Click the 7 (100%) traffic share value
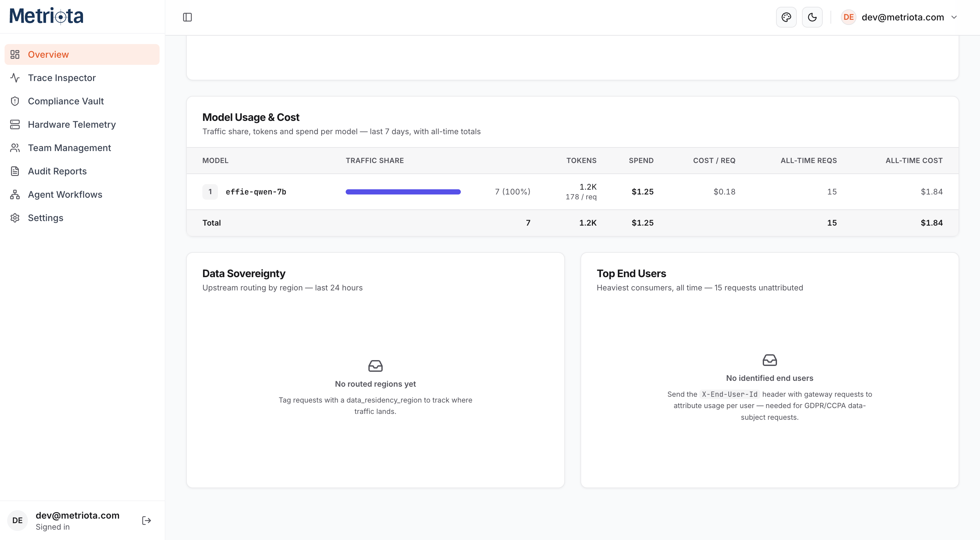The image size is (980, 540). point(512,192)
